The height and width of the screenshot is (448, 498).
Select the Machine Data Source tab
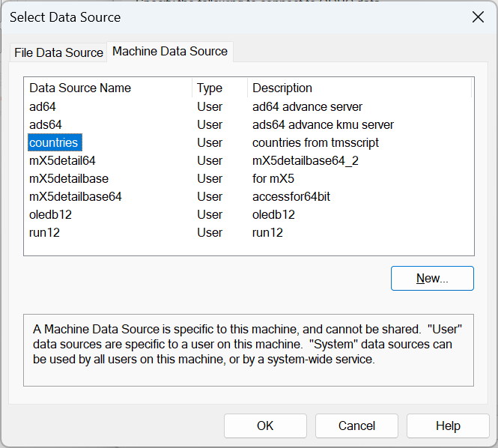coord(170,52)
